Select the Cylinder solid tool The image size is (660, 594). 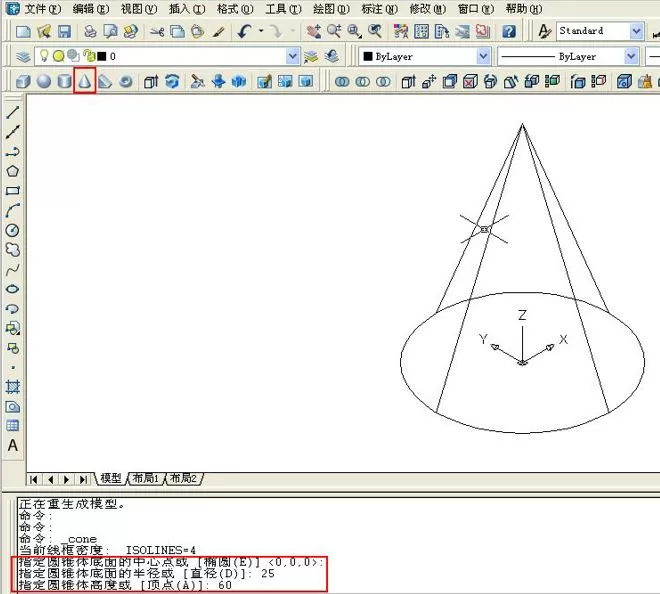(x=64, y=81)
